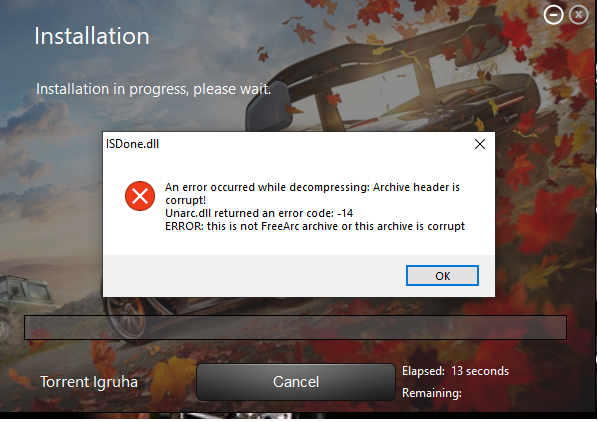Close the installer with the round x icon
Image resolution: width=598 pixels, height=422 pixels.
coord(579,15)
